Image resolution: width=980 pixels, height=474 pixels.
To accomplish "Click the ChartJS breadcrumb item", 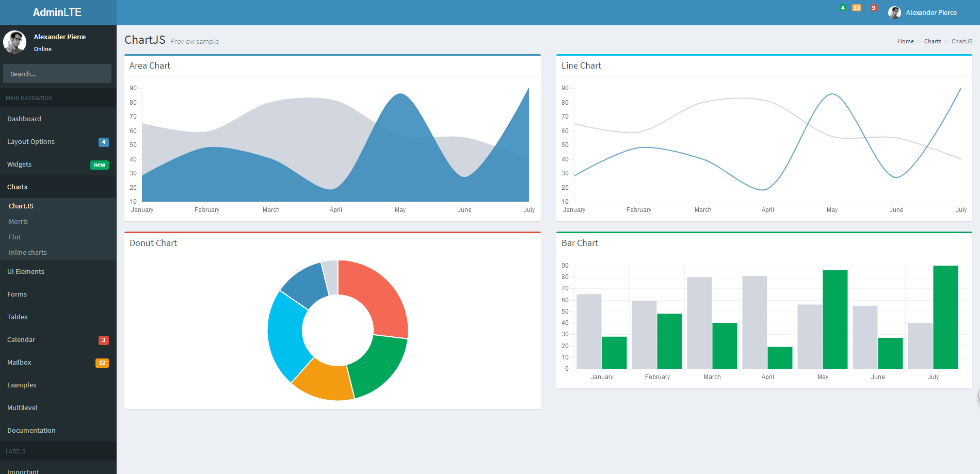I will click(x=962, y=41).
